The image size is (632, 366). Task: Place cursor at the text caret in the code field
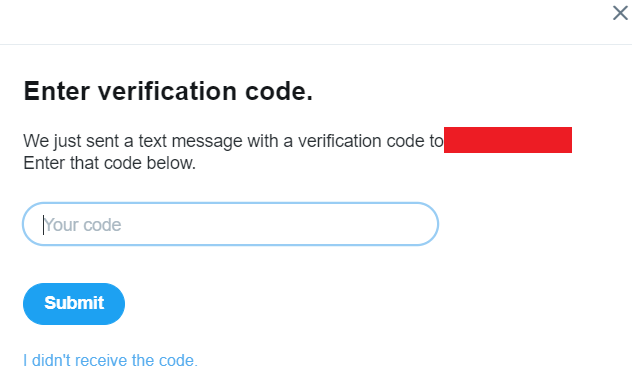coord(43,225)
